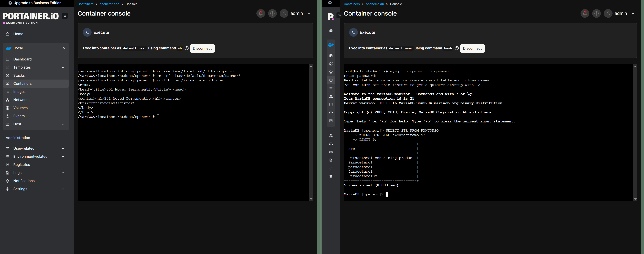Click the notification bell in the left console header

tap(260, 14)
